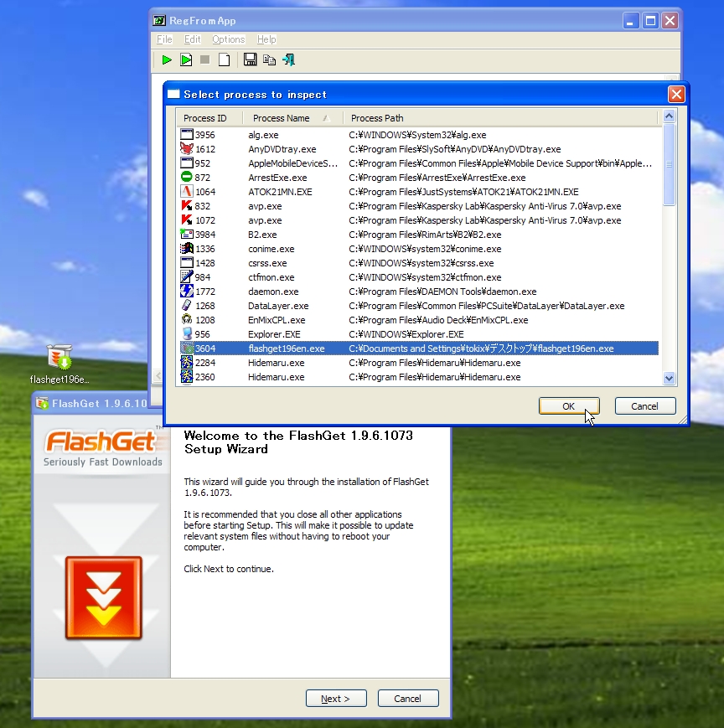Screen dimensions: 724x728
Task: Click the Process Name column header
Action: [x=293, y=118]
